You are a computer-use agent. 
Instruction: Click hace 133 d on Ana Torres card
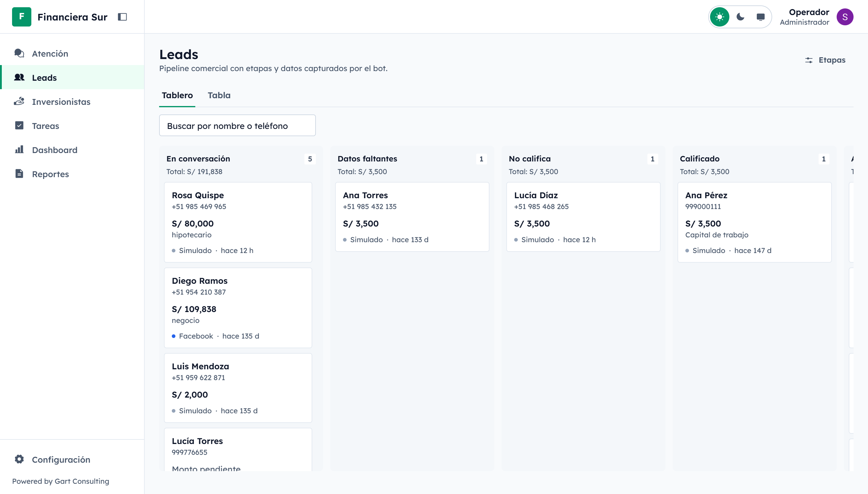point(410,239)
